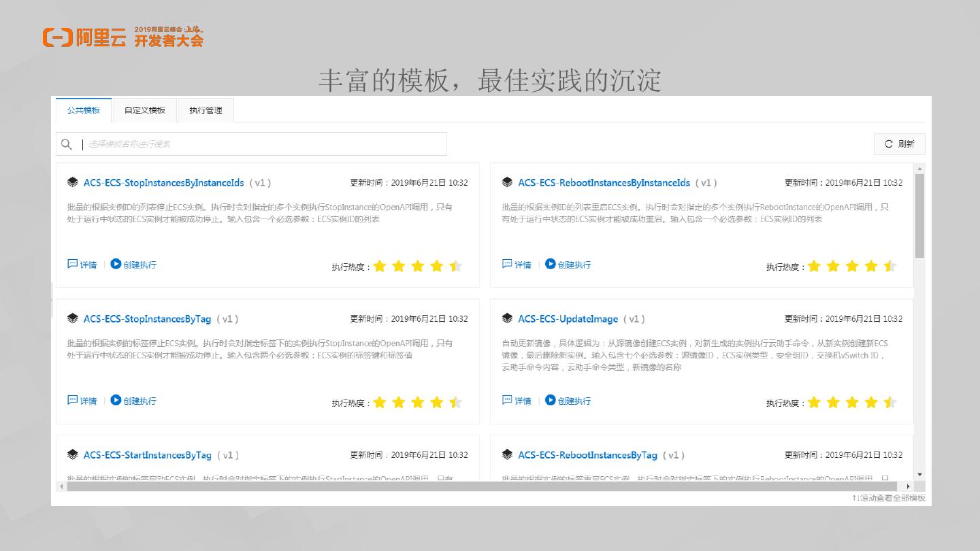Click the horizontal scrollbar right arrow
The image size is (980, 551).
click(x=908, y=486)
